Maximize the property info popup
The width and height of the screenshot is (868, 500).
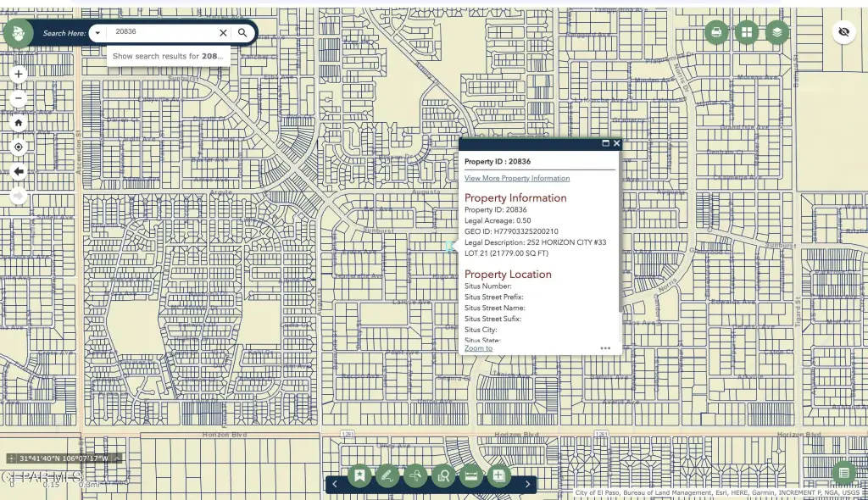pos(605,143)
